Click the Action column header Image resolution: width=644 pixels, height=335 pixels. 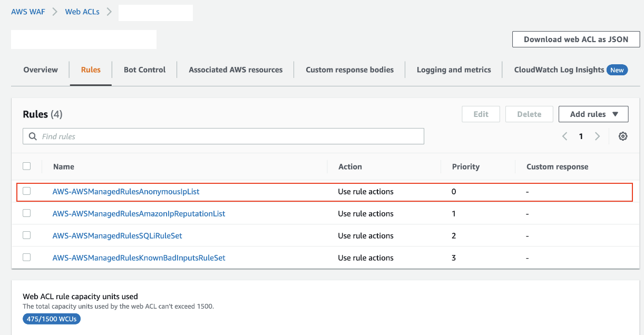coord(350,166)
